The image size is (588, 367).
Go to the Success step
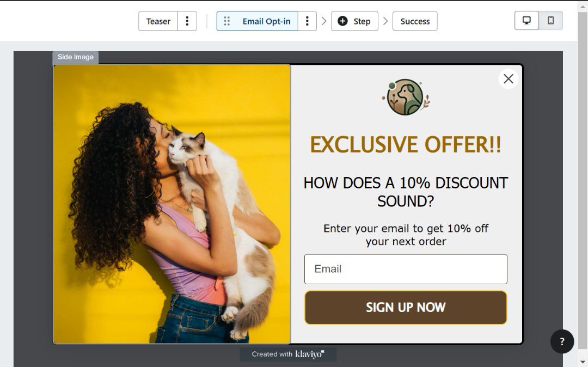pyautogui.click(x=415, y=21)
